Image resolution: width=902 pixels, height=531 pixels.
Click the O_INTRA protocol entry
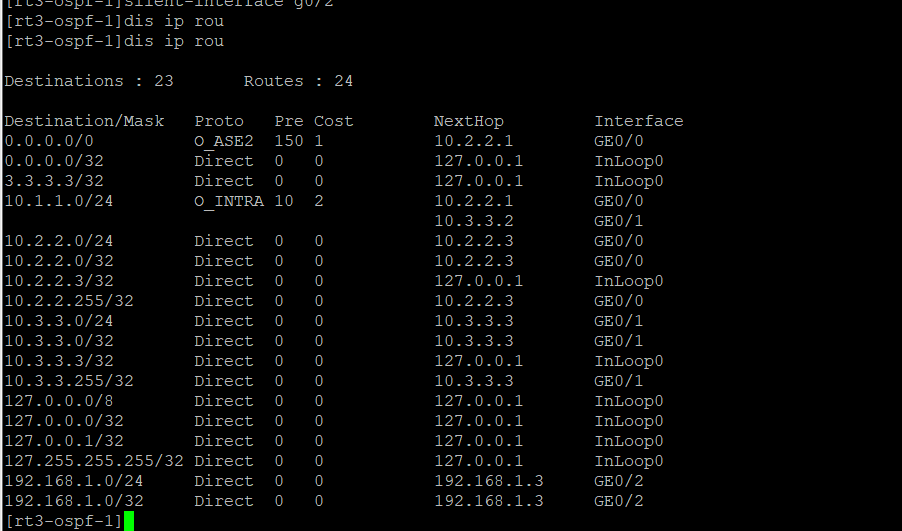[x=229, y=202]
